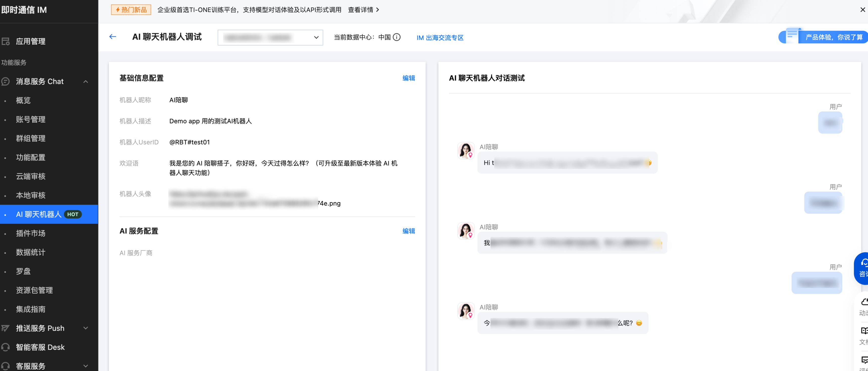Image resolution: width=868 pixels, height=371 pixels.
Task: Open the floating 咨询 support button
Action: click(862, 268)
